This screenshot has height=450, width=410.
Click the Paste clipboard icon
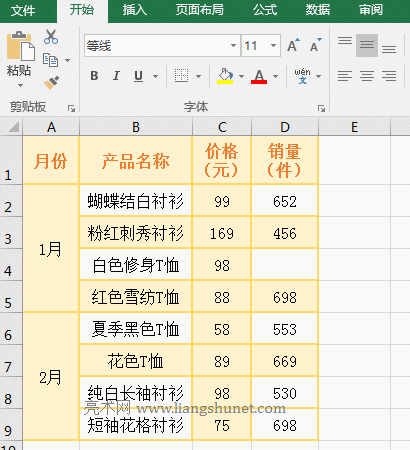[20, 46]
